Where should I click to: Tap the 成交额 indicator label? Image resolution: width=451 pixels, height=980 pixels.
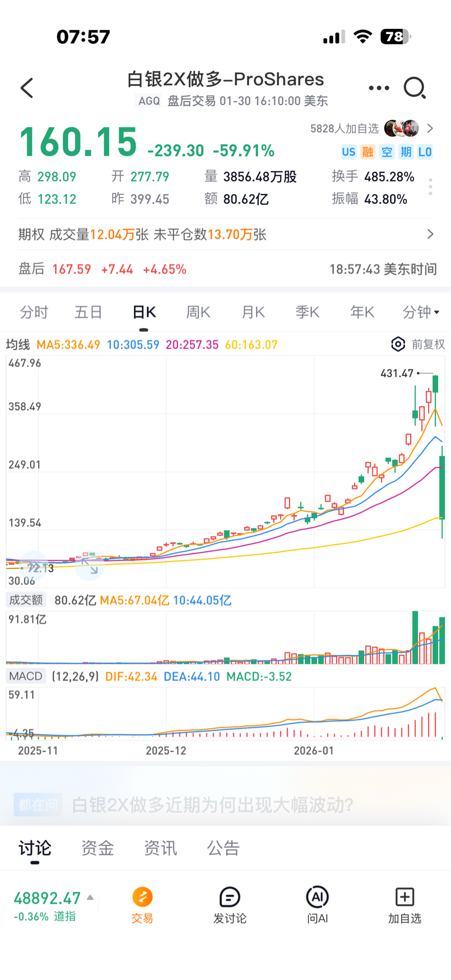(x=26, y=600)
